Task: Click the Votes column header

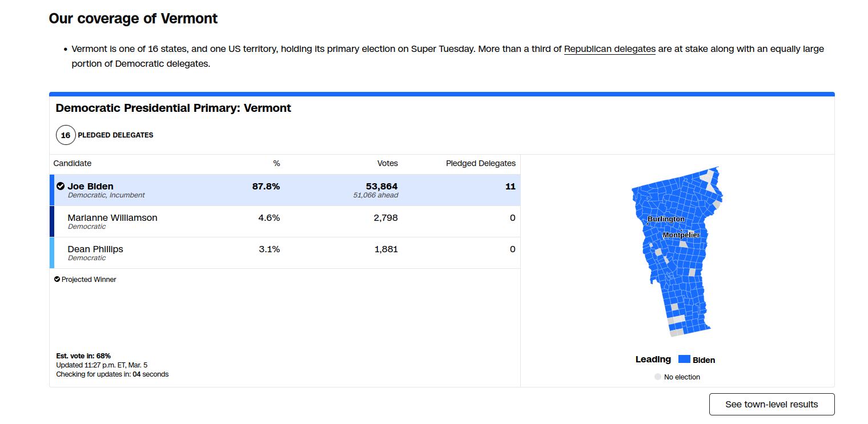Action: pyautogui.click(x=388, y=163)
